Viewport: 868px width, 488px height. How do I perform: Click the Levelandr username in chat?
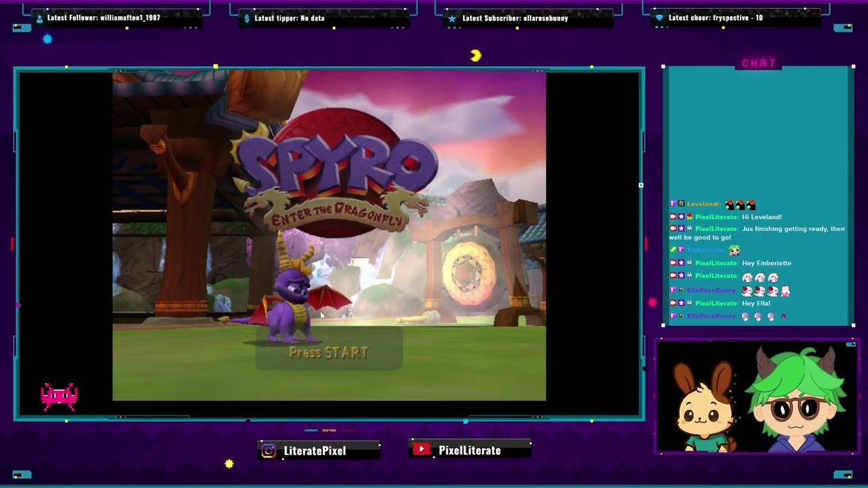pos(703,204)
